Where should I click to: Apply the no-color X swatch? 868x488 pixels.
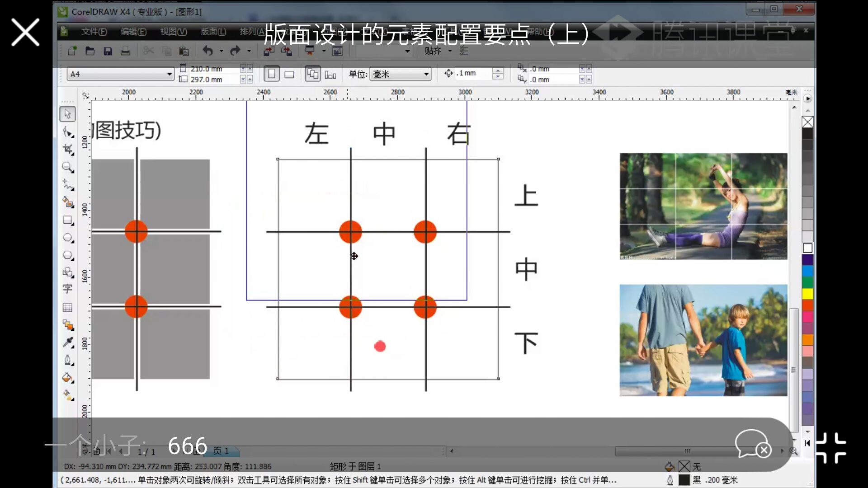[x=807, y=122]
